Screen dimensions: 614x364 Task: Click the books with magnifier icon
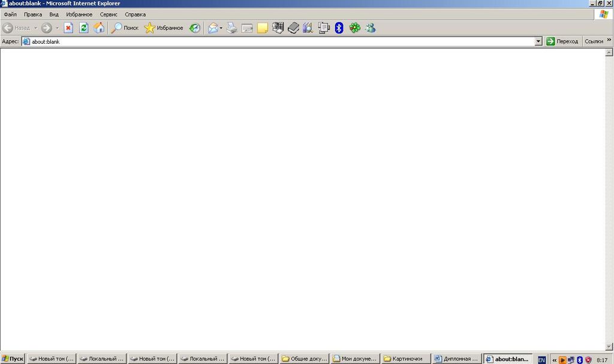tap(308, 28)
